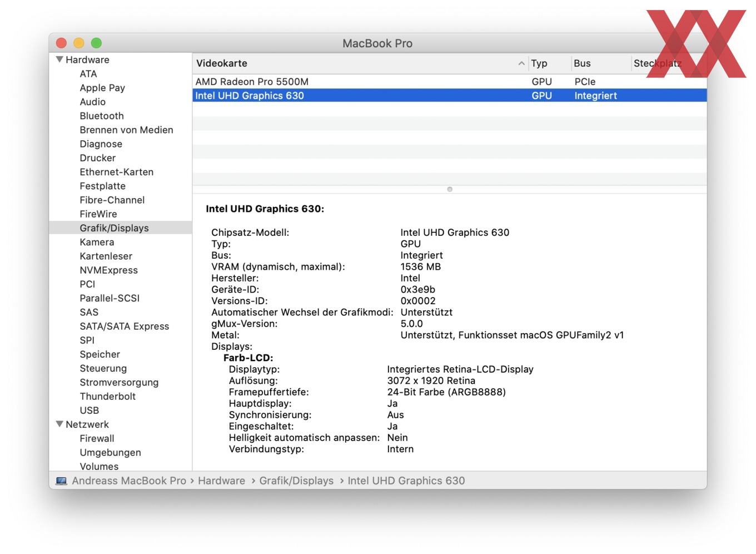Select Thunderbolt in the sidebar
756x554 pixels.
click(107, 397)
